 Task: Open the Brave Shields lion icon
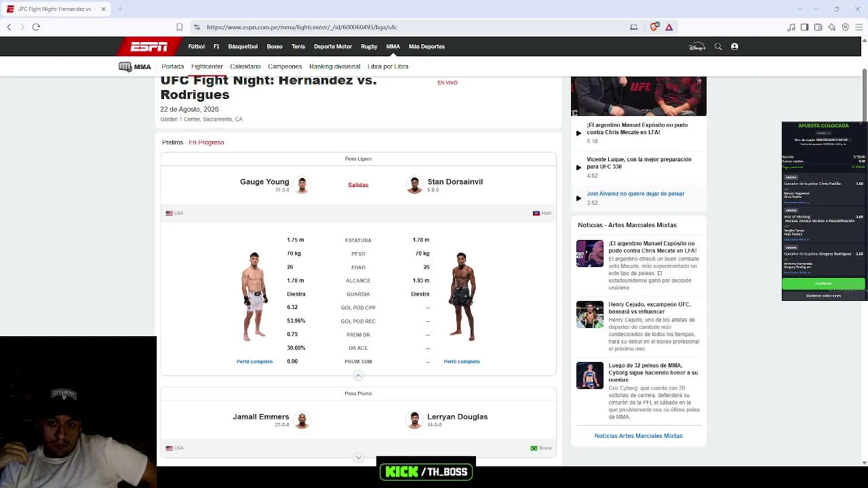[654, 27]
